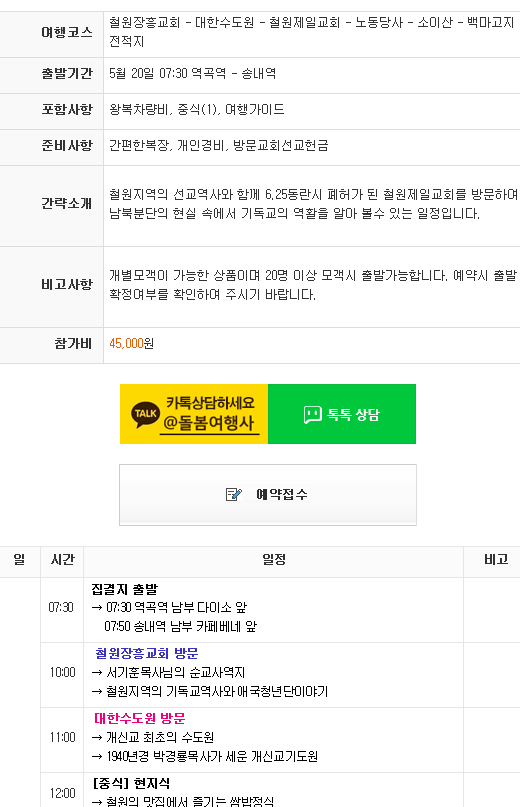Open the yellow 카톡상담하세요 banner
The height and width of the screenshot is (807, 520).
point(194,414)
